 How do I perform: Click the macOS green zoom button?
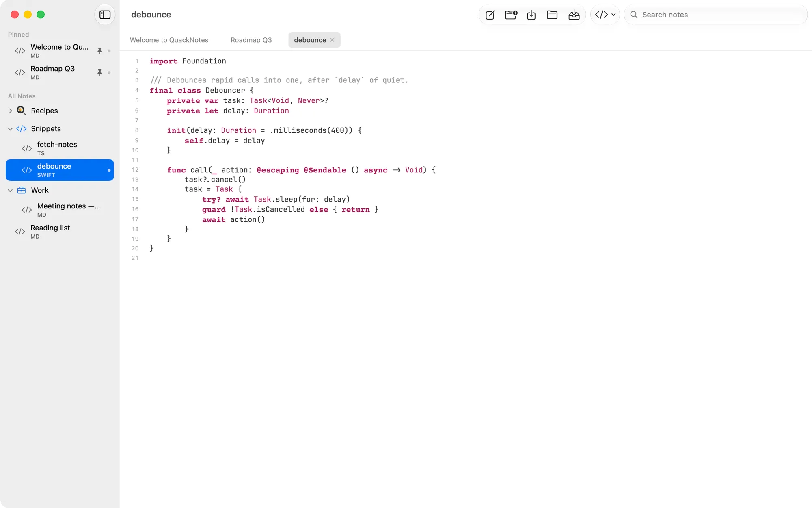(41, 15)
